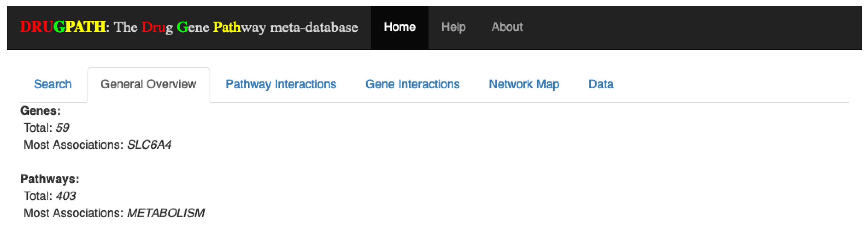Screen dimensions: 868x228
Task: Open the Data tab
Action: [601, 84]
